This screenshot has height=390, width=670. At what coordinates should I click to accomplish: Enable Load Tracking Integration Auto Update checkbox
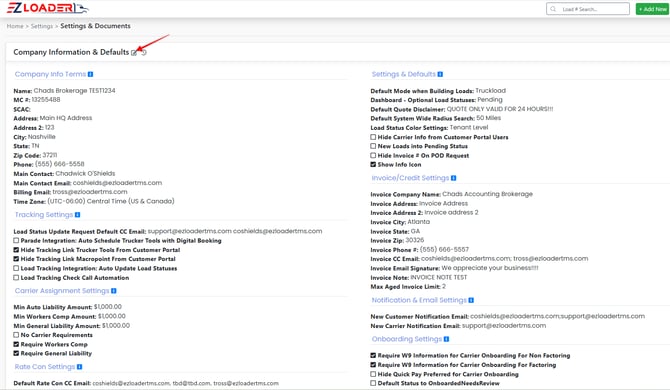(x=16, y=268)
